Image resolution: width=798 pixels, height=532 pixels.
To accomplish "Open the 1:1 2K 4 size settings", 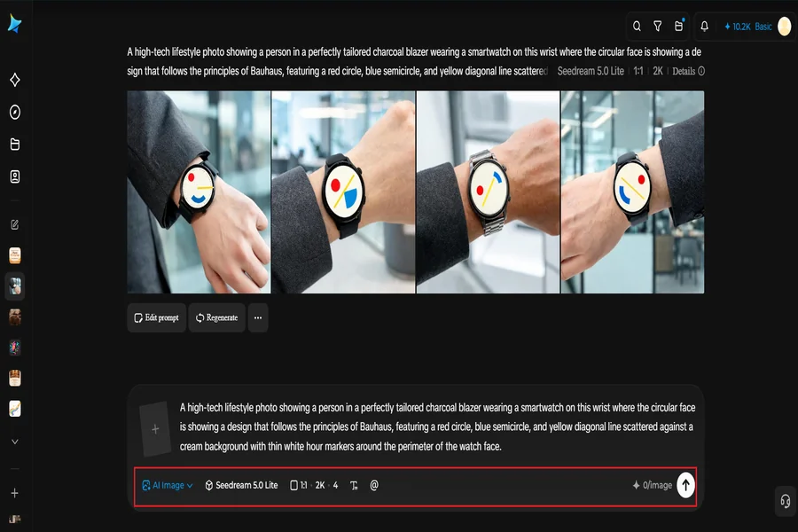I will point(314,485).
